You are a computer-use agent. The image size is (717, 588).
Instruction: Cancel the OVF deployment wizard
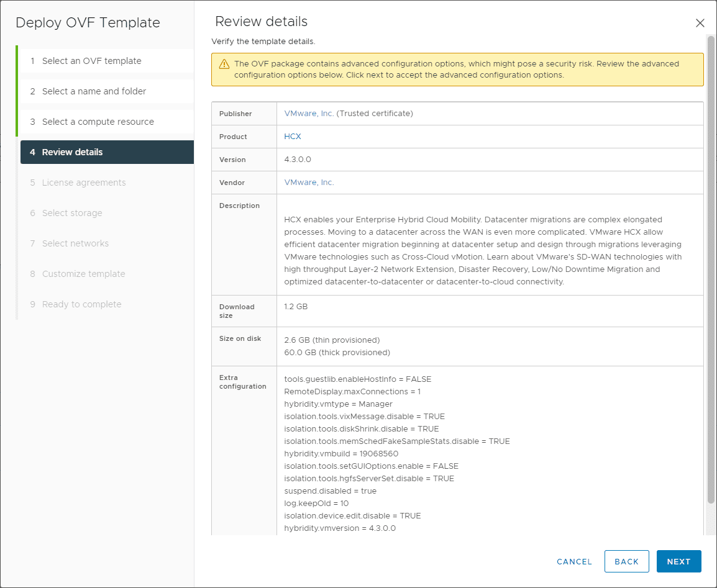coord(574,561)
